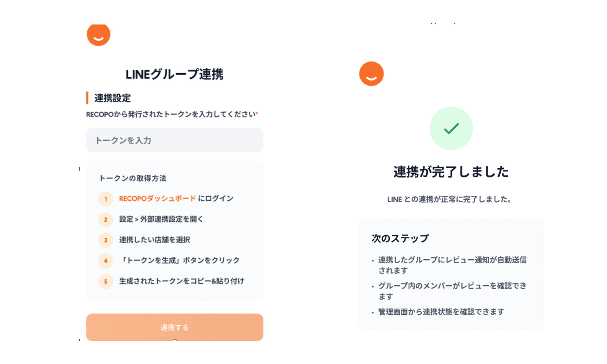This screenshot has width=607, height=364.
Task: Click step number 1 circle badge
Action: coord(106,199)
